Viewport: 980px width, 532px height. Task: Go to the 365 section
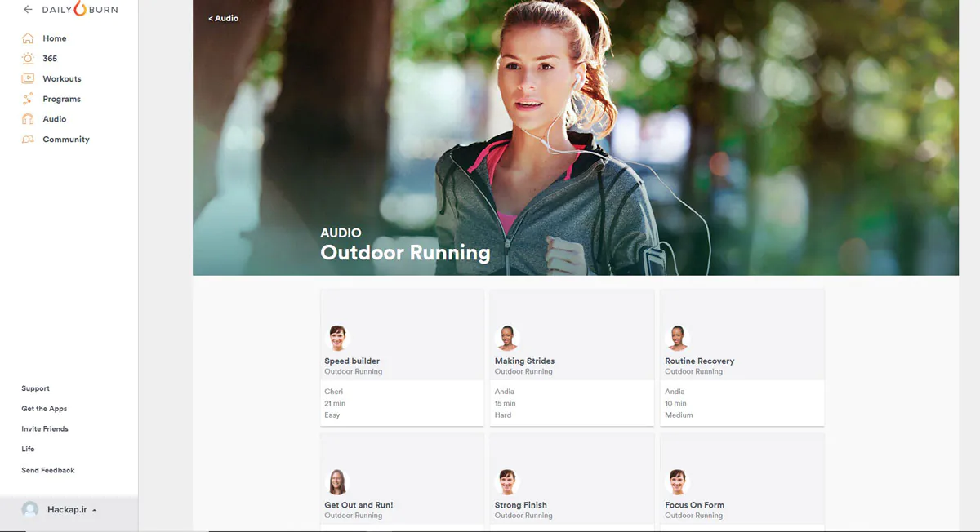click(50, 59)
